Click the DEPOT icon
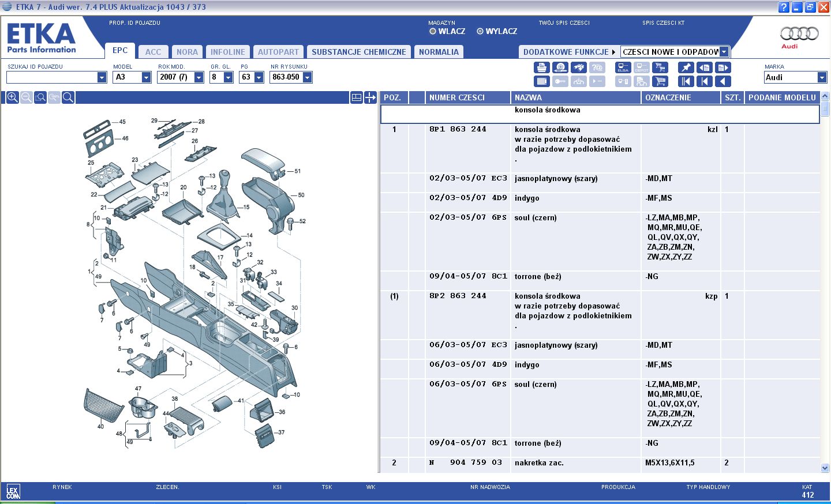 coord(641,67)
